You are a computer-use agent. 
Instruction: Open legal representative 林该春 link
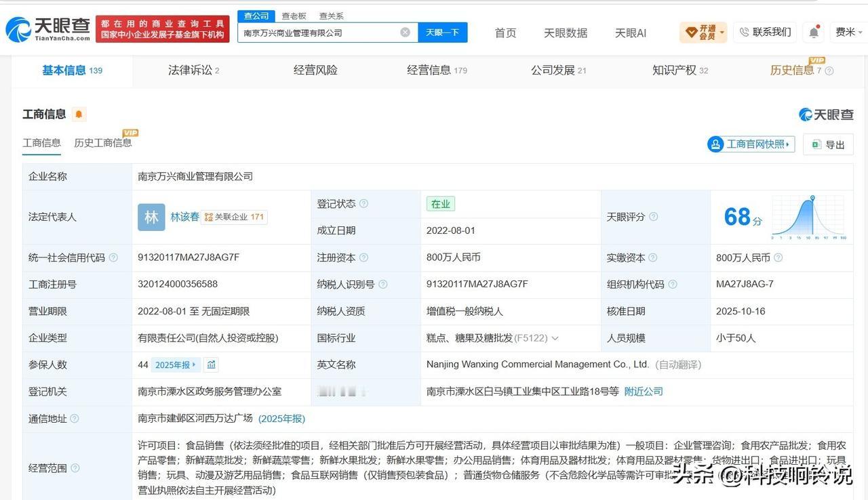(x=185, y=217)
